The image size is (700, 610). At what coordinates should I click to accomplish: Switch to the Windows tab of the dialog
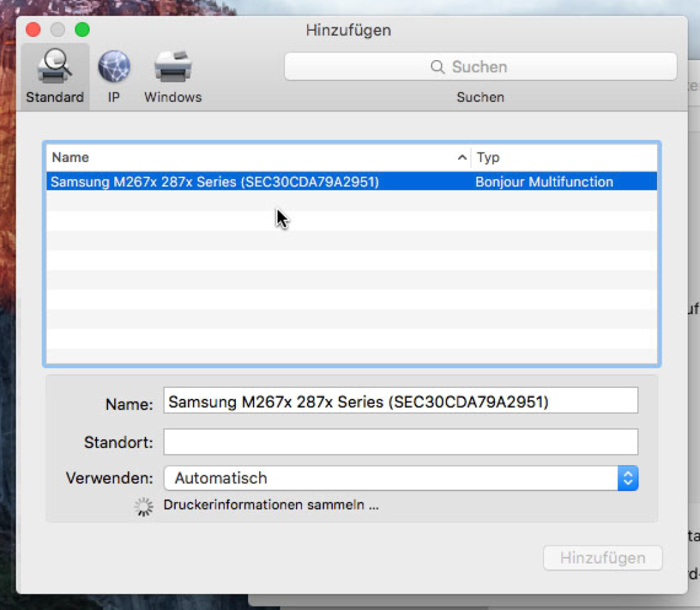pyautogui.click(x=172, y=75)
